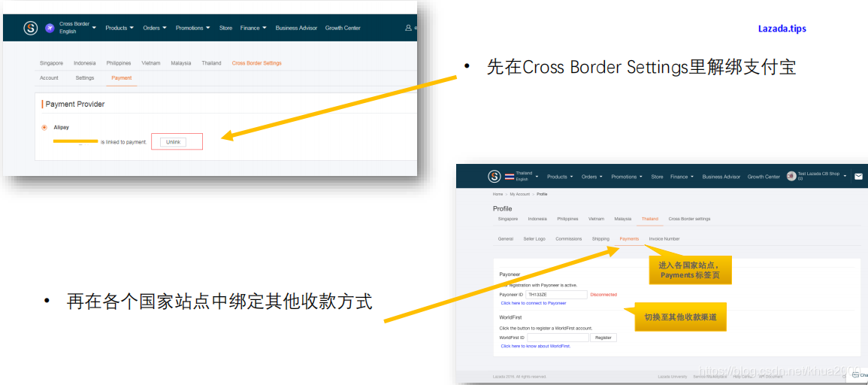The height and width of the screenshot is (385, 868).
Task: Focus the empty WorldFirst ID input field
Action: click(558, 338)
